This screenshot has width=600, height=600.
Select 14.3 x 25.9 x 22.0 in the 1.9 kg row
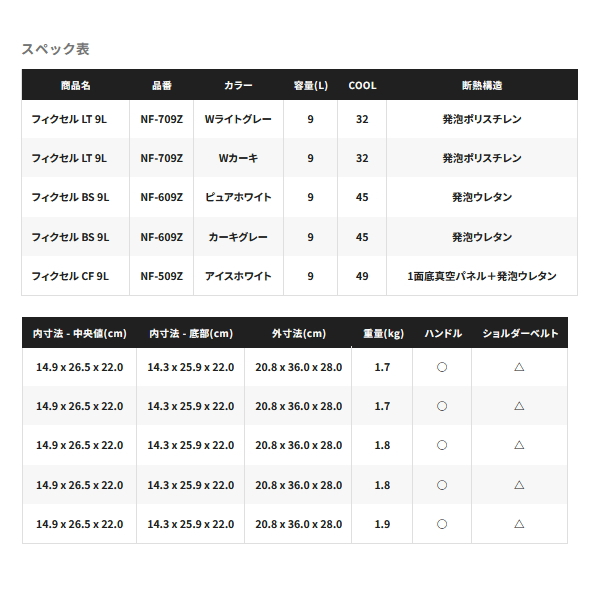[191, 524]
